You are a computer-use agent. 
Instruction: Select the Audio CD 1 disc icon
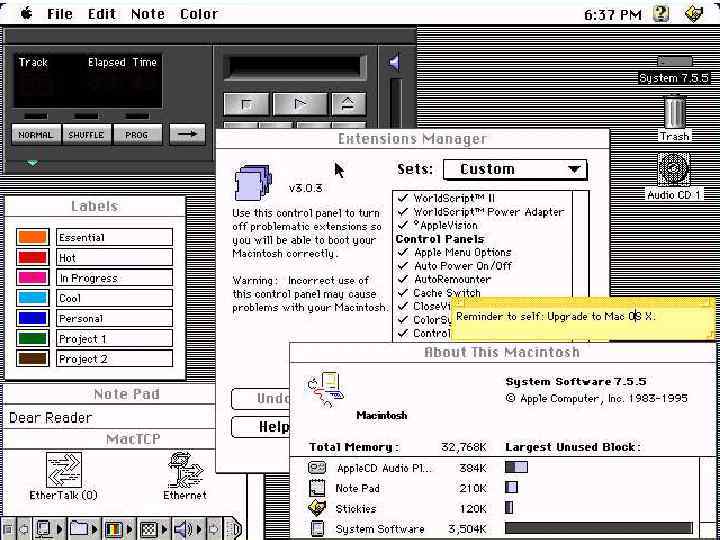tap(674, 169)
